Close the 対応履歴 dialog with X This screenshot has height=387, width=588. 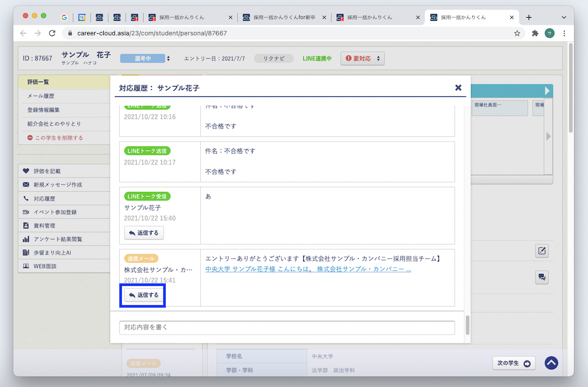458,88
